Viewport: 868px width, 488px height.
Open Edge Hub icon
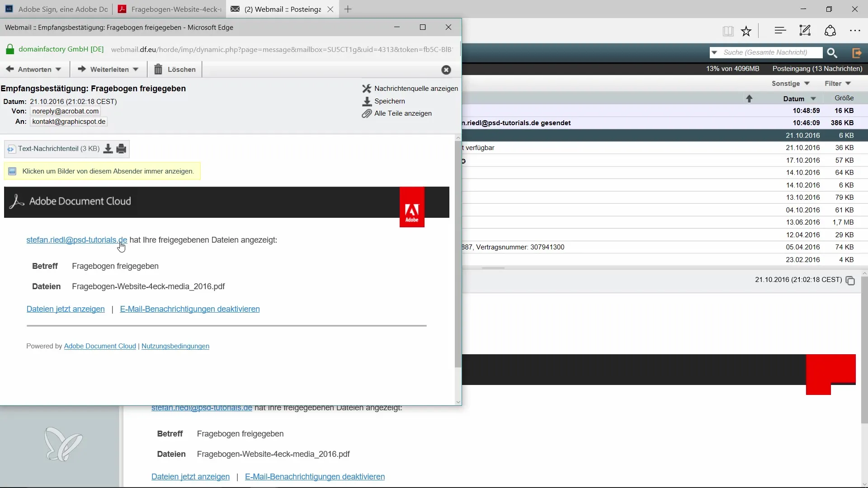click(780, 31)
